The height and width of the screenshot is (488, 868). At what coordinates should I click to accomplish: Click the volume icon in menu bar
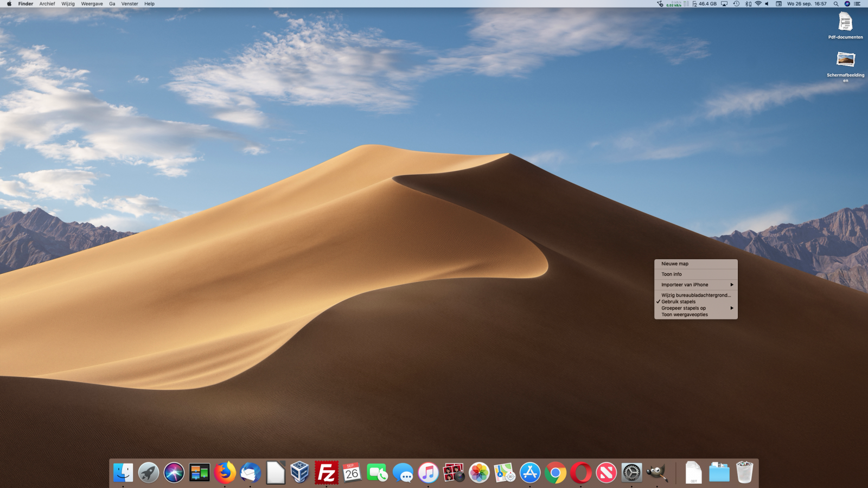767,4
